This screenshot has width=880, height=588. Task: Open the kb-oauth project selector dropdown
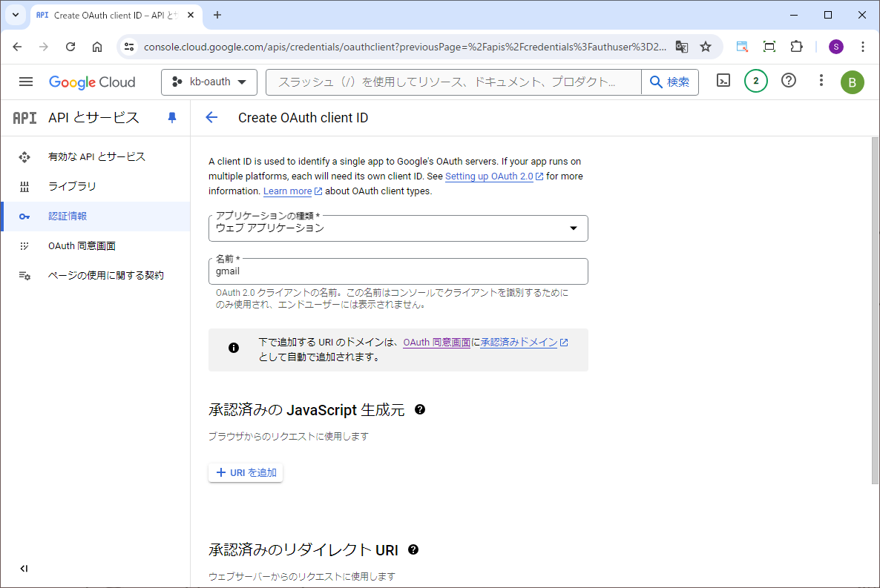click(x=209, y=82)
